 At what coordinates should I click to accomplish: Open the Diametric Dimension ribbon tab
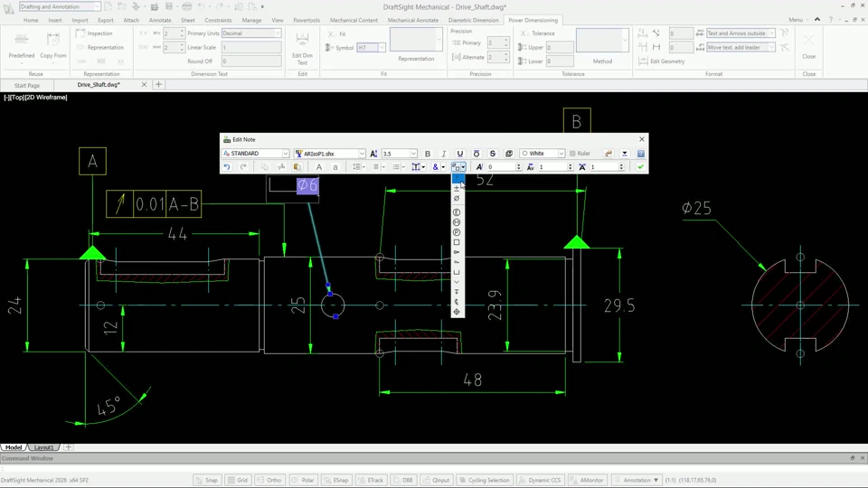coord(473,20)
